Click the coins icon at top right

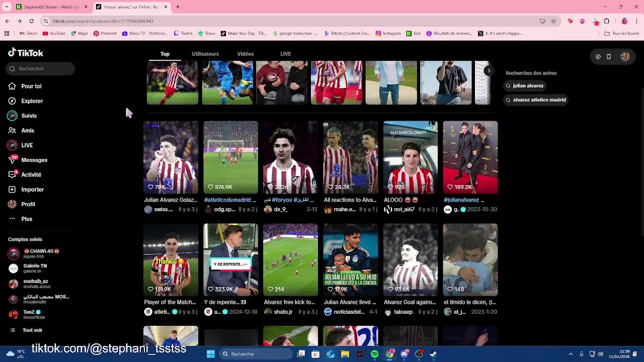(598, 57)
